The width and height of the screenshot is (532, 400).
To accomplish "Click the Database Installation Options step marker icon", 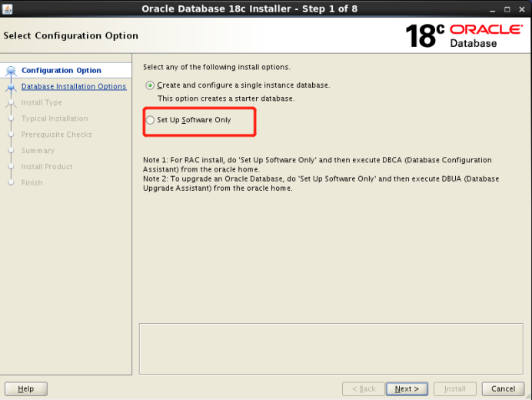I will pyautogui.click(x=11, y=87).
